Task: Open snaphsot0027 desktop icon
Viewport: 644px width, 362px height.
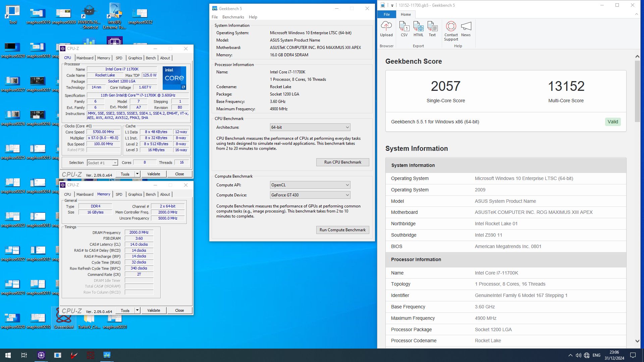Action: 12,83
